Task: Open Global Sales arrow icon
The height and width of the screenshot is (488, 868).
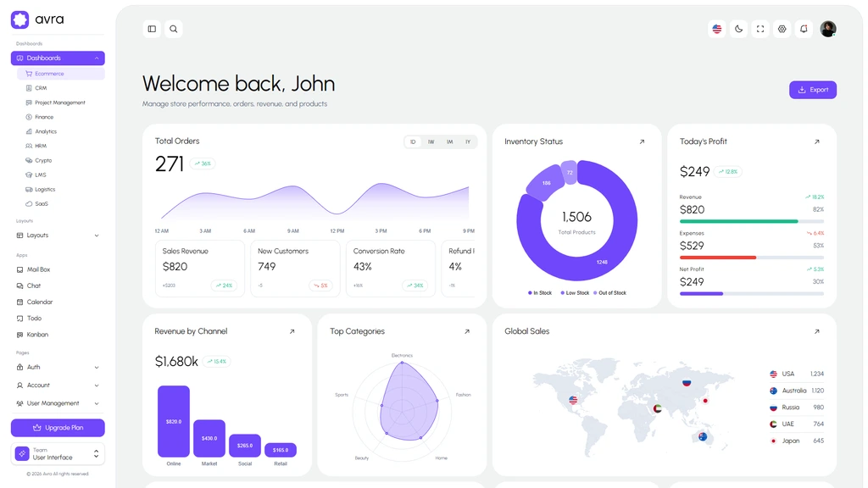Action: (816, 331)
